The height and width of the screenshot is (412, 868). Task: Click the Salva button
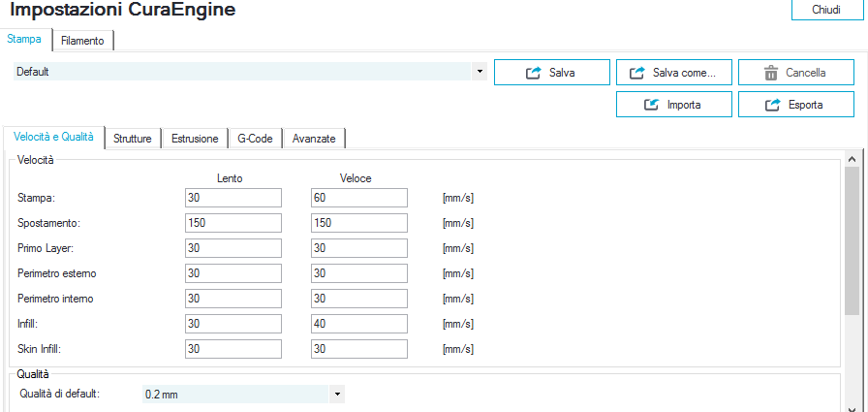(551, 73)
